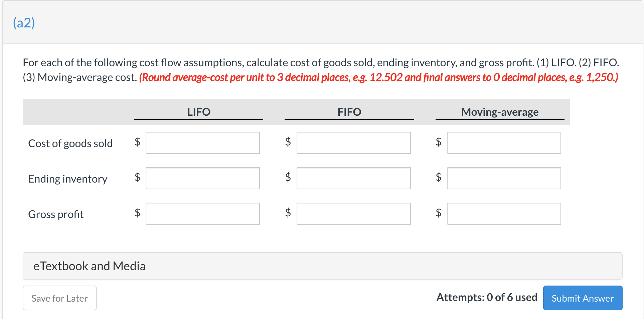
Task: Select the FIFO Ending inventory input
Action: (353, 178)
